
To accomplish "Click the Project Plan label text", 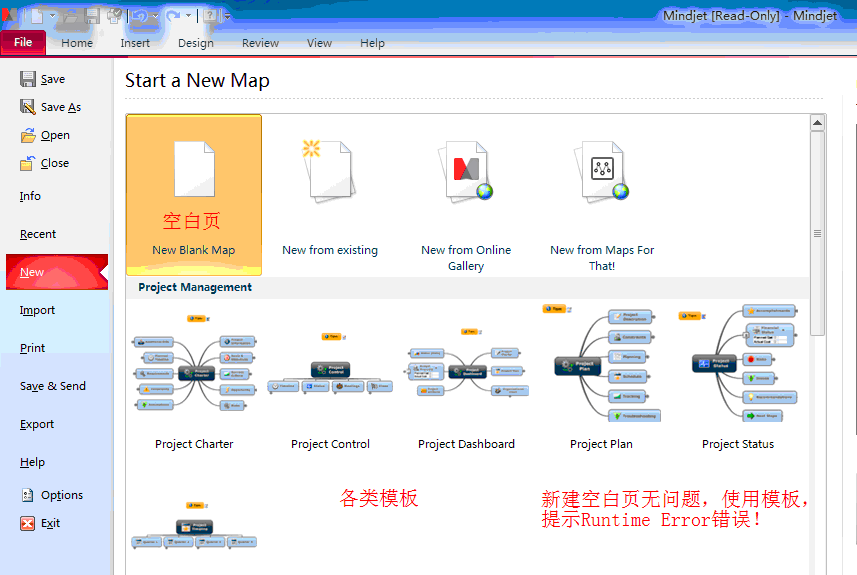I will click(x=601, y=444).
